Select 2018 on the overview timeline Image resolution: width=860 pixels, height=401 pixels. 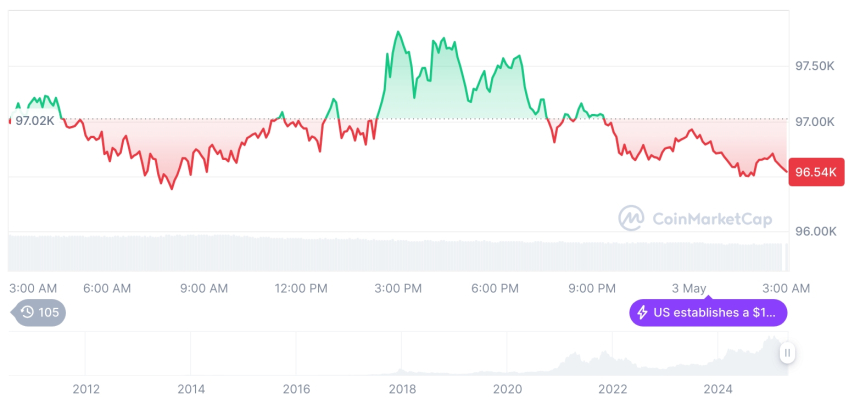click(402, 389)
